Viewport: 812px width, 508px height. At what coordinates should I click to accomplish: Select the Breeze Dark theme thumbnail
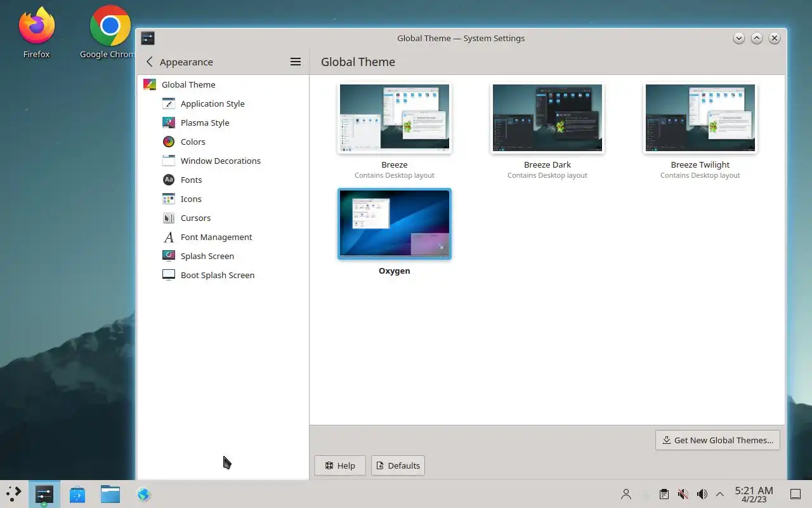tap(547, 118)
